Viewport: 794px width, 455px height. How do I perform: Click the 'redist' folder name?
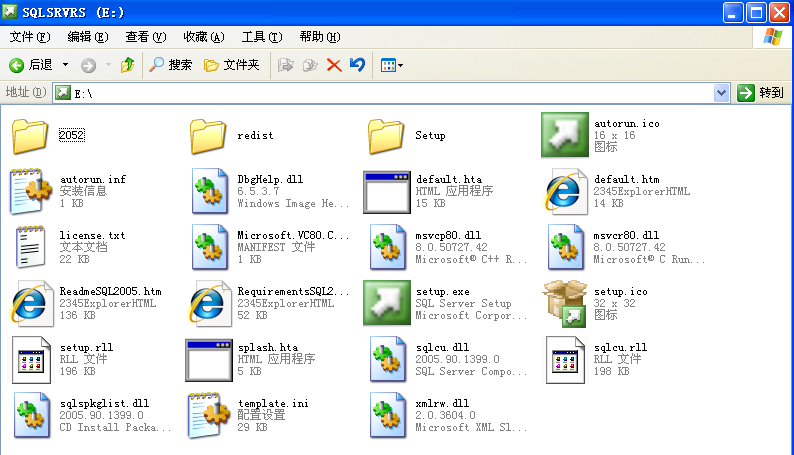255,136
